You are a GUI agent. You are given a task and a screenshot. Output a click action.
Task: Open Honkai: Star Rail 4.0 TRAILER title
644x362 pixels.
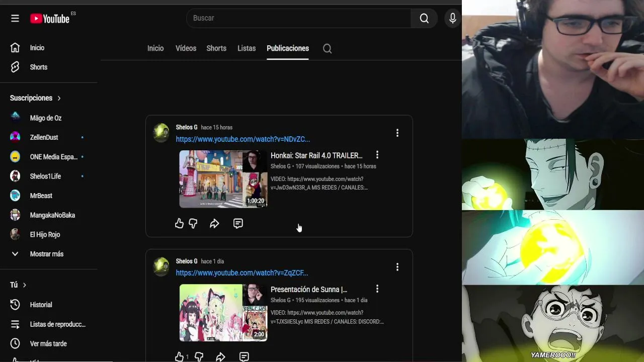316,156
